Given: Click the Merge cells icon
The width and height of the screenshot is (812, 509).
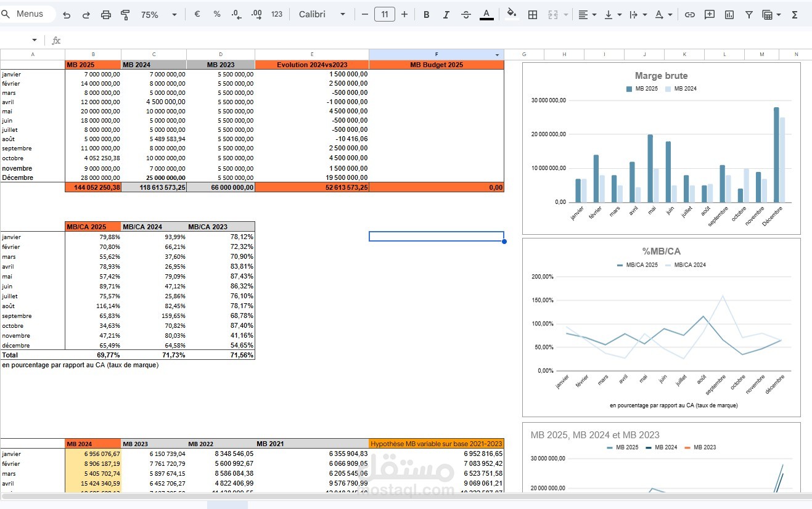Looking at the screenshot, I should (x=553, y=14).
